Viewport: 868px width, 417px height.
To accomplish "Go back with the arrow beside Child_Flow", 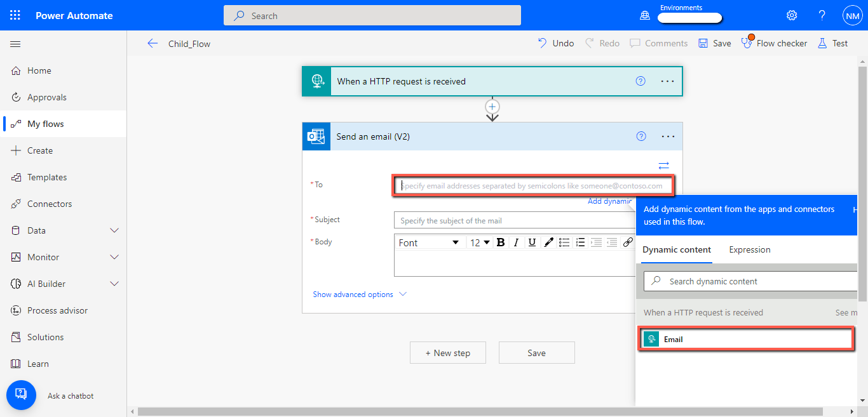I will [x=153, y=43].
